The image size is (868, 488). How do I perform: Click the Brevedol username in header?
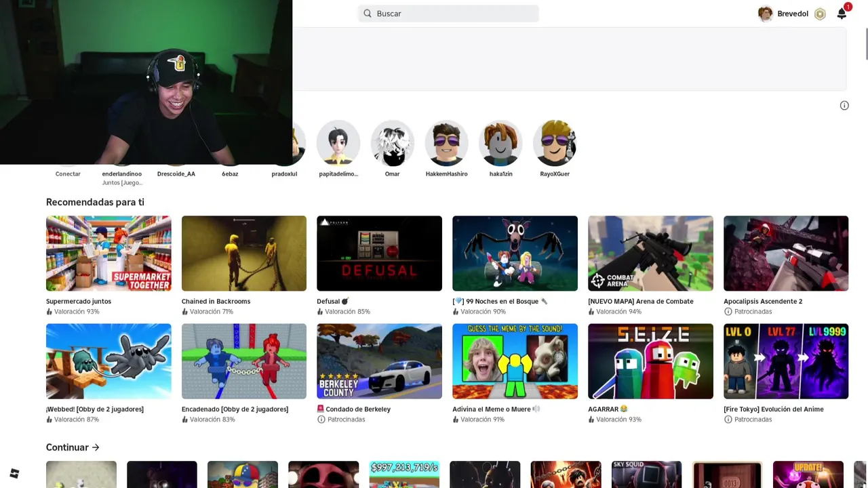793,14
